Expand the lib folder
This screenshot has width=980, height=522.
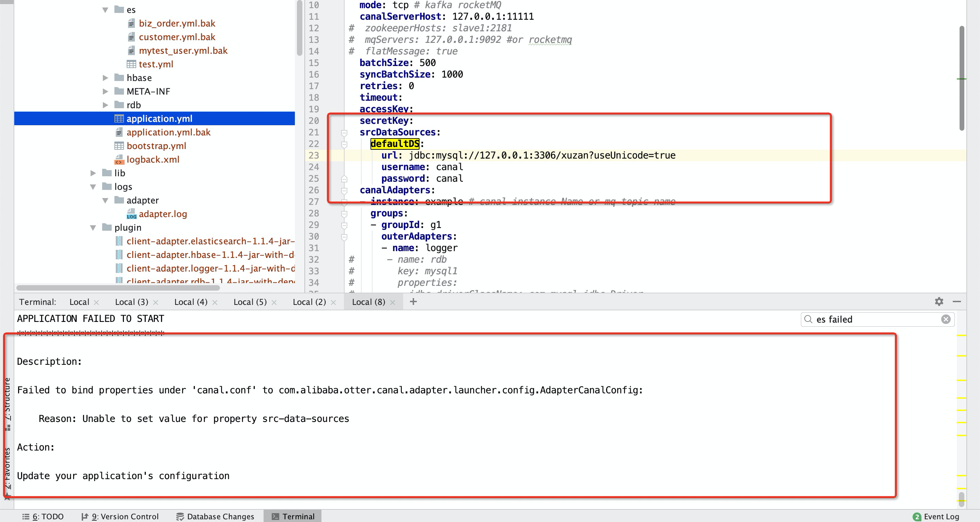(93, 173)
